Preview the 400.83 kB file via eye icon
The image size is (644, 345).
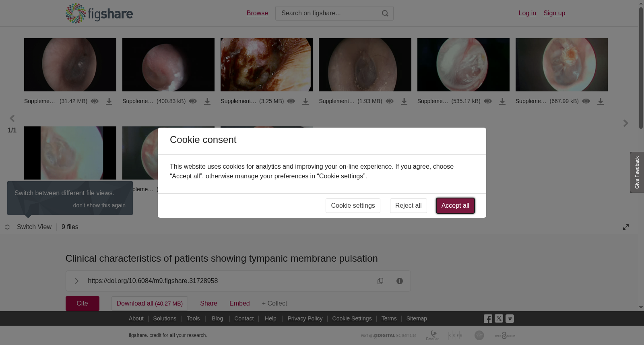click(x=193, y=101)
